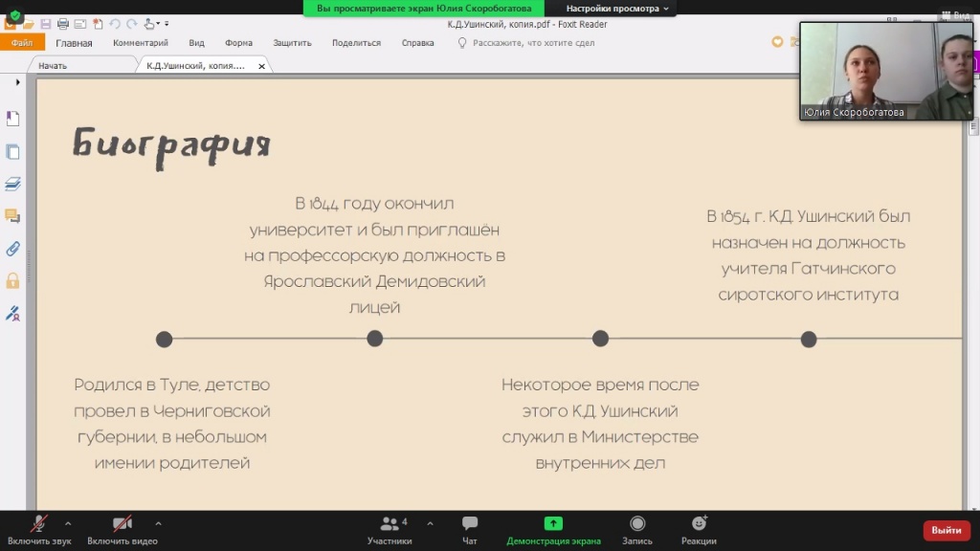Expand audio options arrow next to microphone

[x=68, y=523]
